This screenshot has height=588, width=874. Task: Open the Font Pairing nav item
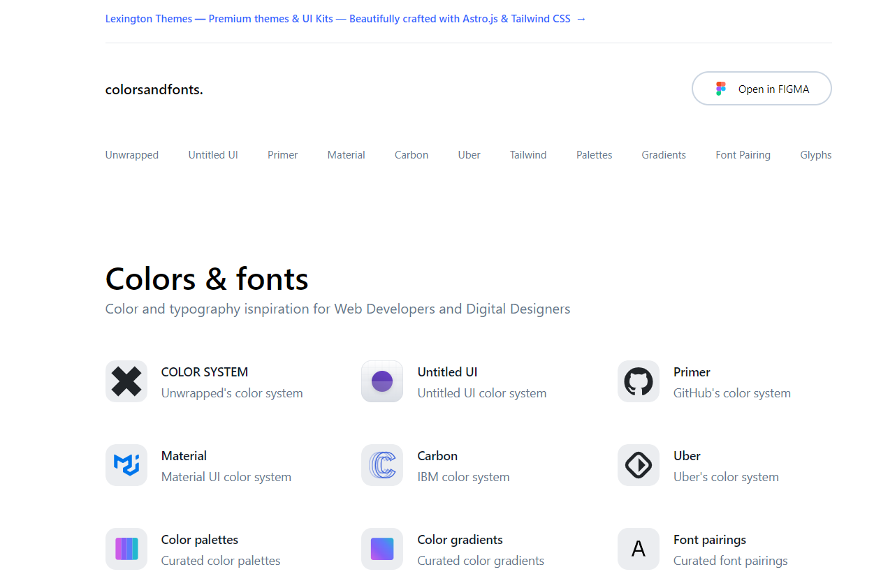click(743, 155)
